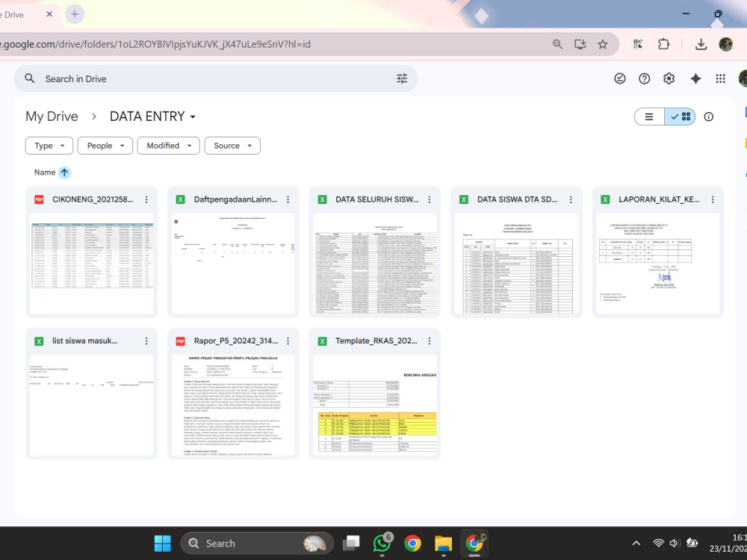This screenshot has height=560, width=747.
Task: Open a new browser tab
Action: pos(74,14)
